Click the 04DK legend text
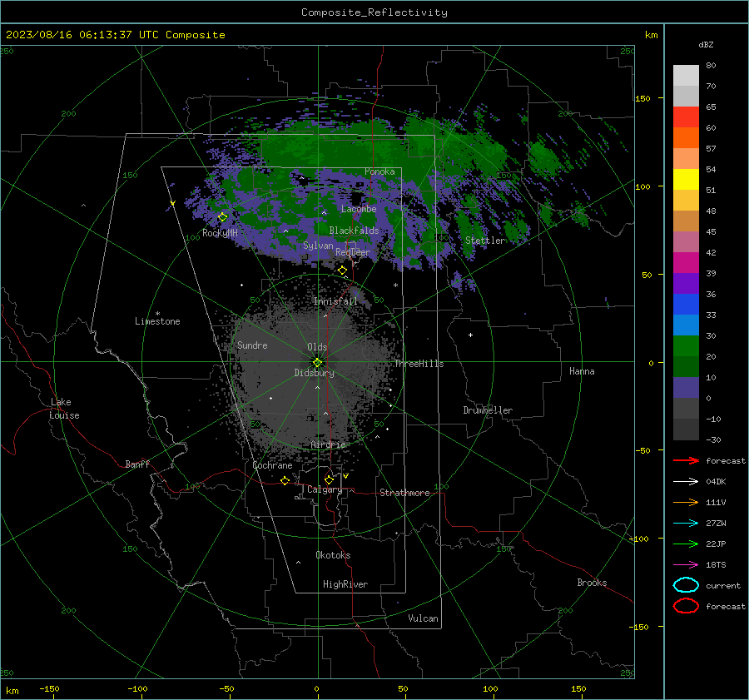Viewport: 749px width, 700px height. [x=716, y=482]
